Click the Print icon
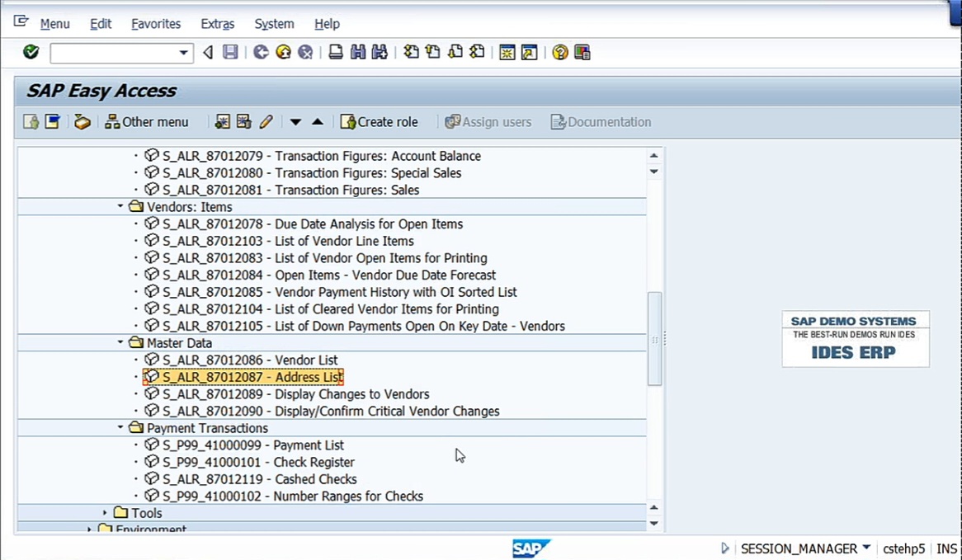The width and height of the screenshot is (962, 560). pyautogui.click(x=336, y=52)
